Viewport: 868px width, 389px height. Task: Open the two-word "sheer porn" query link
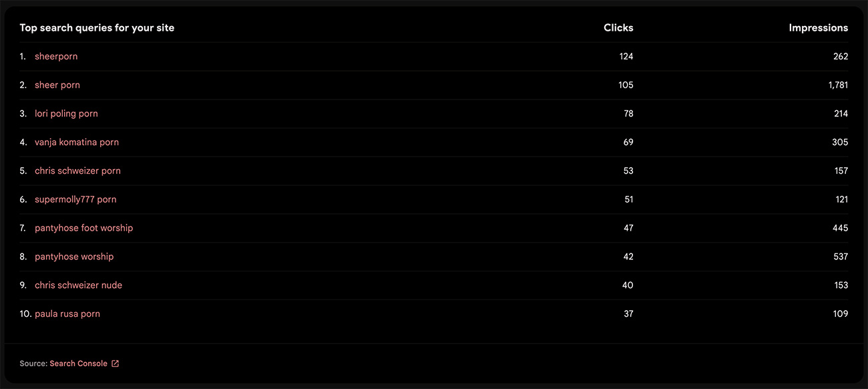[57, 85]
